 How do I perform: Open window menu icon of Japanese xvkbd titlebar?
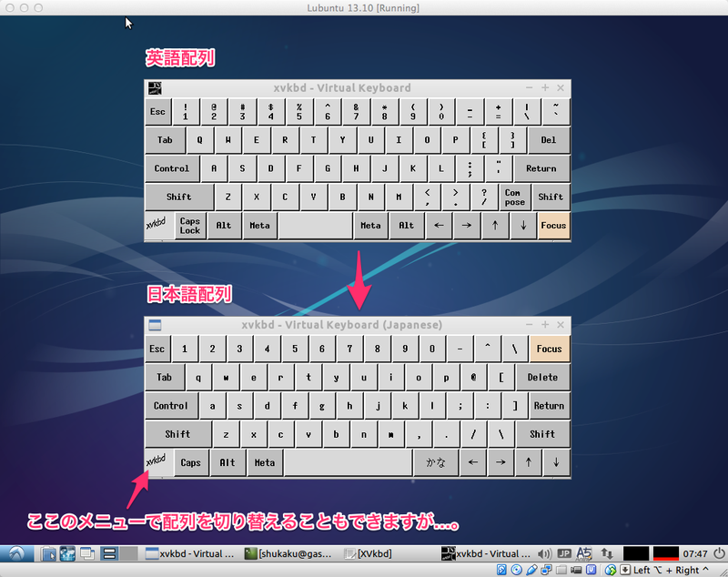[155, 325]
